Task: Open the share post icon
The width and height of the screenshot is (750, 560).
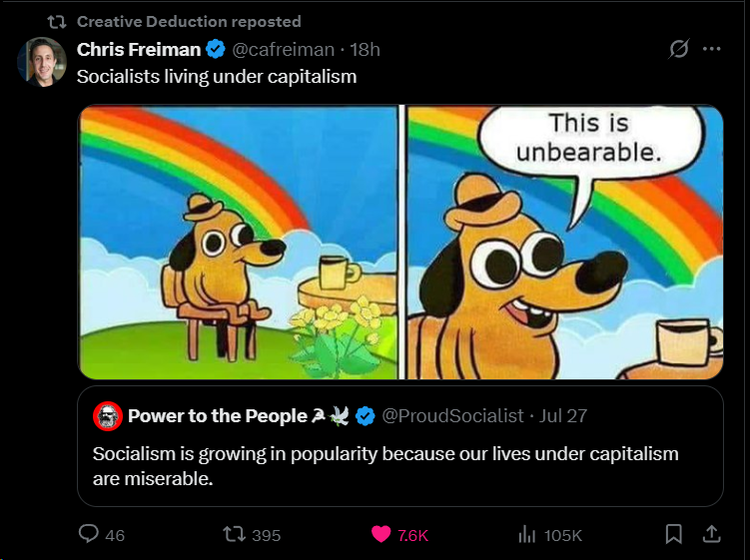Action: pos(711,535)
